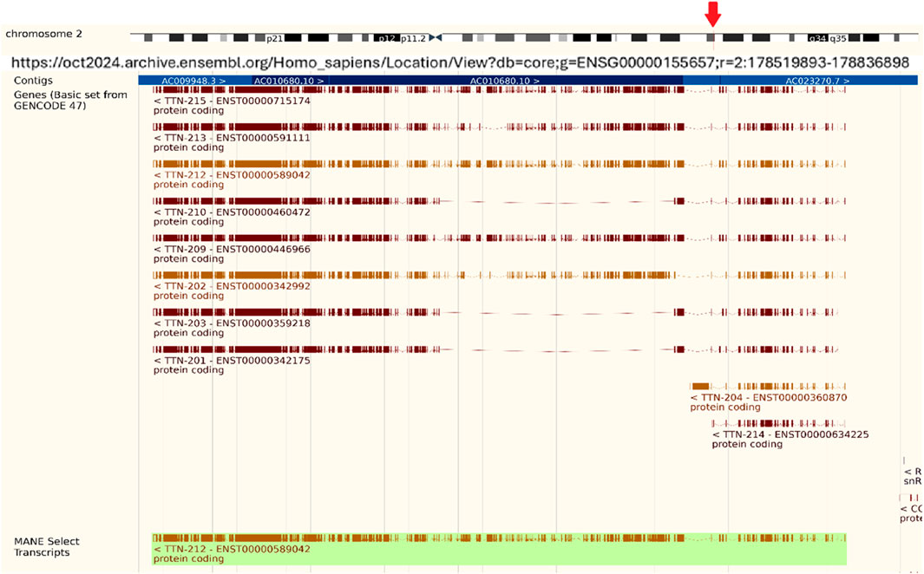
Task: Click the Ensembl archive URL text
Action: (x=460, y=63)
